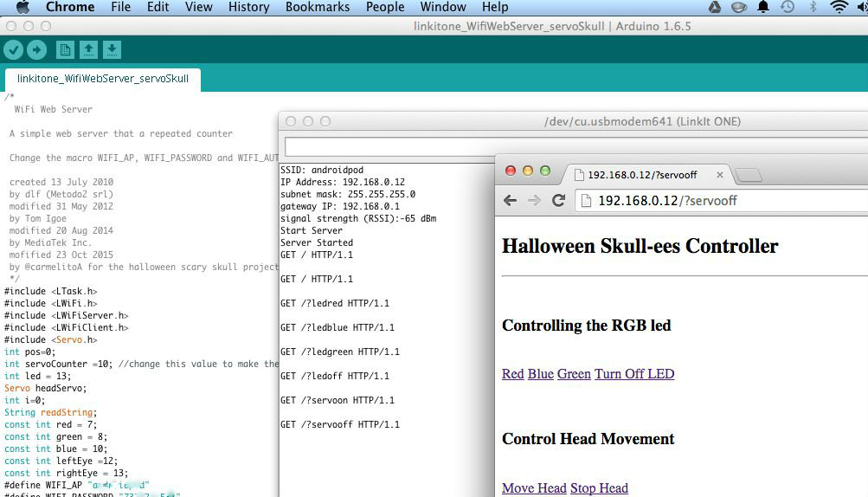Screen dimensions: 868x497
Task: Select the linkitone_WifiWebServer_servoSkull sketch tab
Action: pos(103,79)
